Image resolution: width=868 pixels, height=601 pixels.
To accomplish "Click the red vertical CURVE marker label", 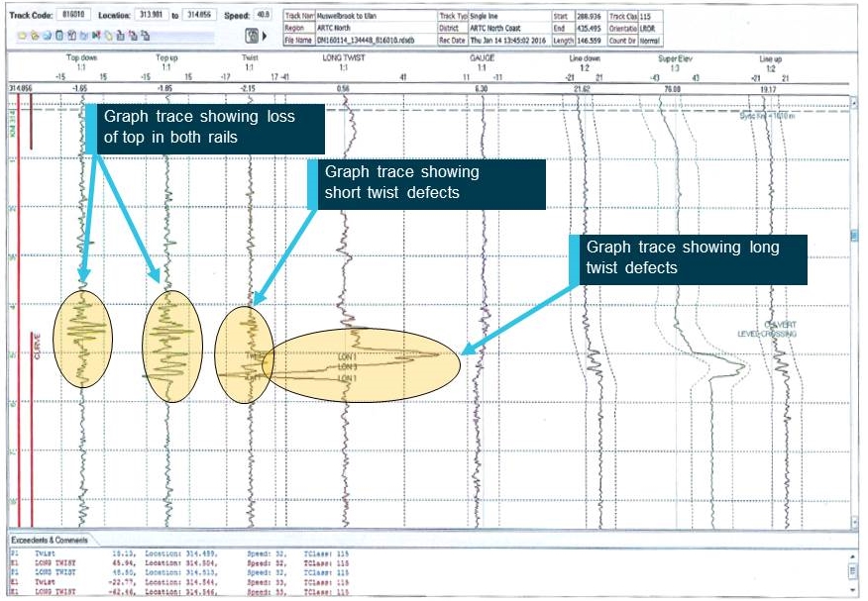I will [x=38, y=347].
